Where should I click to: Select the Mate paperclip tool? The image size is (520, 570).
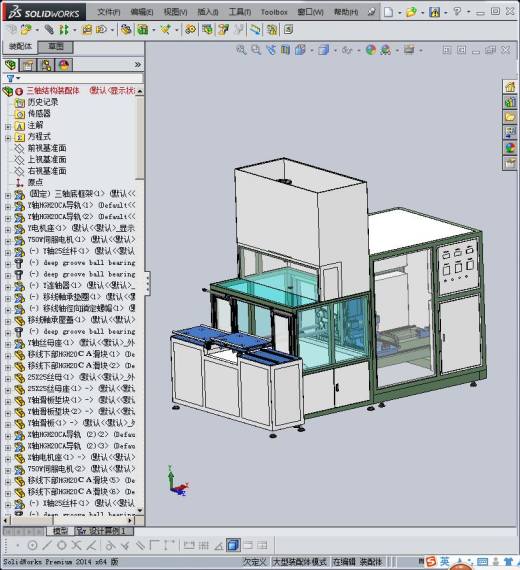(x=49, y=29)
